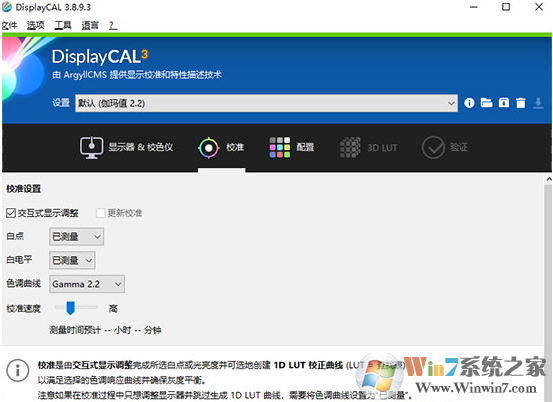Open the 色调曲线 Gamma 2.2 dropdown
The height and width of the screenshot is (402, 553).
(87, 284)
